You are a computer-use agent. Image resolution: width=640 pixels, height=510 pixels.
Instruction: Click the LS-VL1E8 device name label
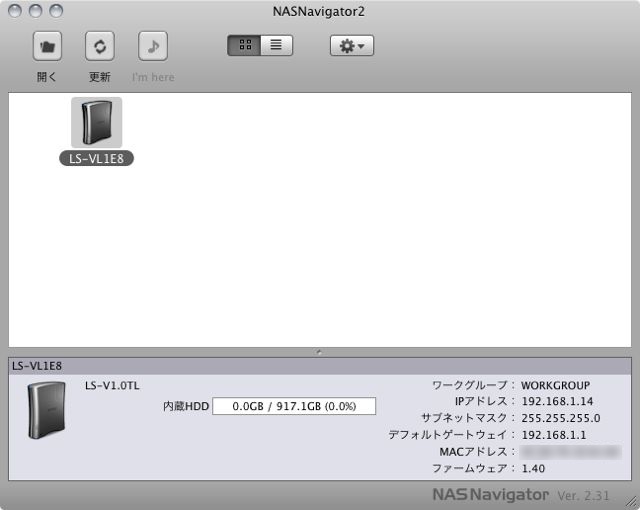coord(96,158)
